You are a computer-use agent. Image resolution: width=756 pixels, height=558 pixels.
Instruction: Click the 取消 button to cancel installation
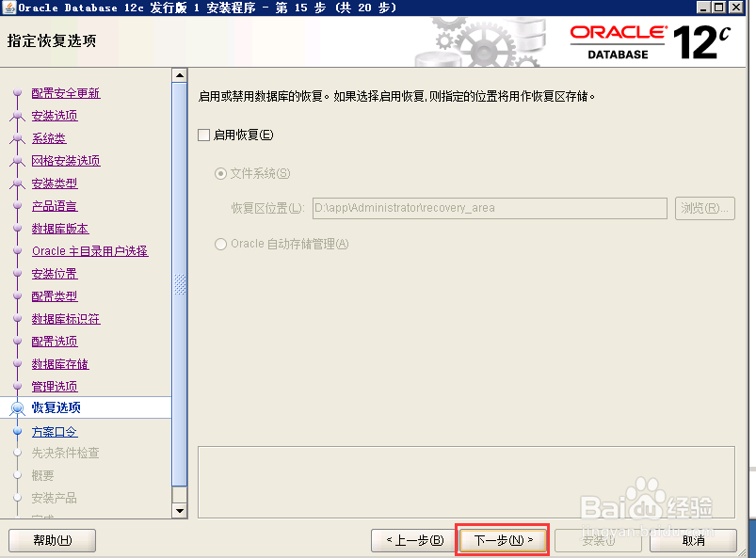click(694, 539)
